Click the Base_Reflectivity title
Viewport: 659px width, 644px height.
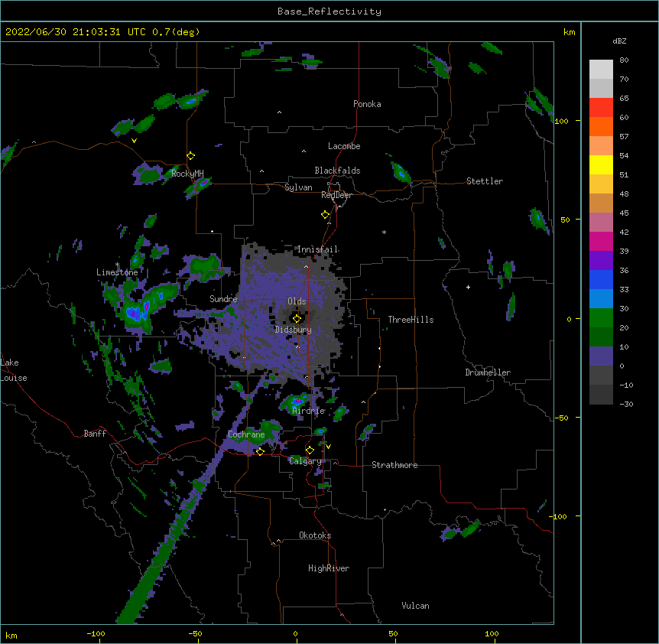(329, 11)
